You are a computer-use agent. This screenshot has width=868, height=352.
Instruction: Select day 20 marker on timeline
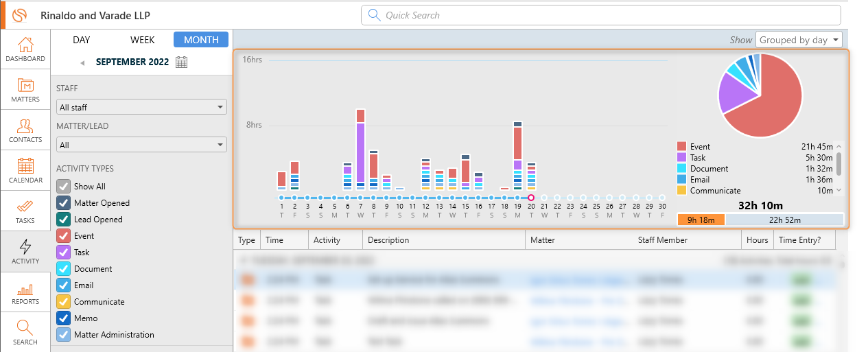531,198
